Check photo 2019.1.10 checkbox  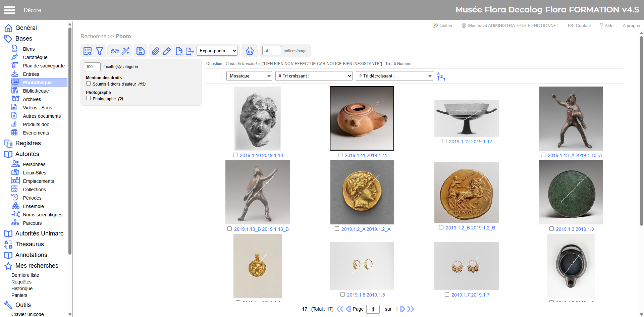click(235, 155)
